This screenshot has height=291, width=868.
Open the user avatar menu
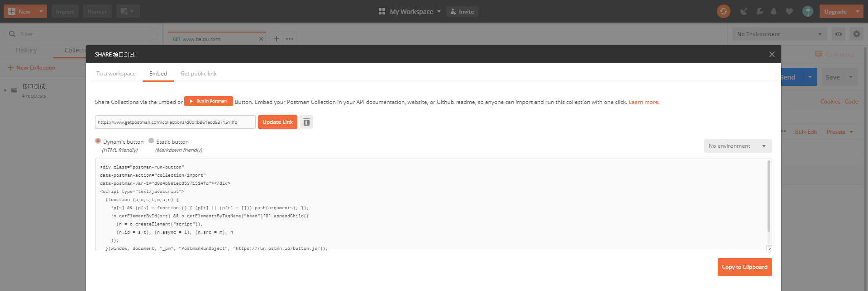807,11
